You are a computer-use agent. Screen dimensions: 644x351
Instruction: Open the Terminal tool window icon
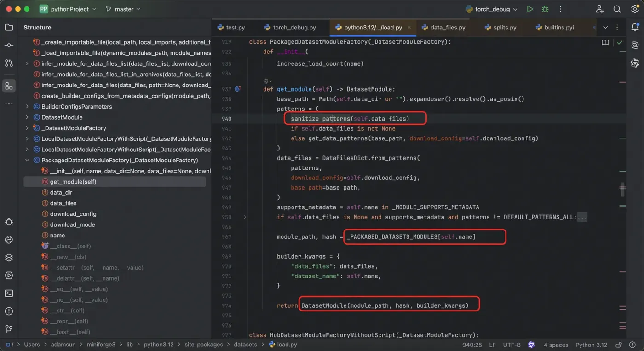tap(9, 293)
